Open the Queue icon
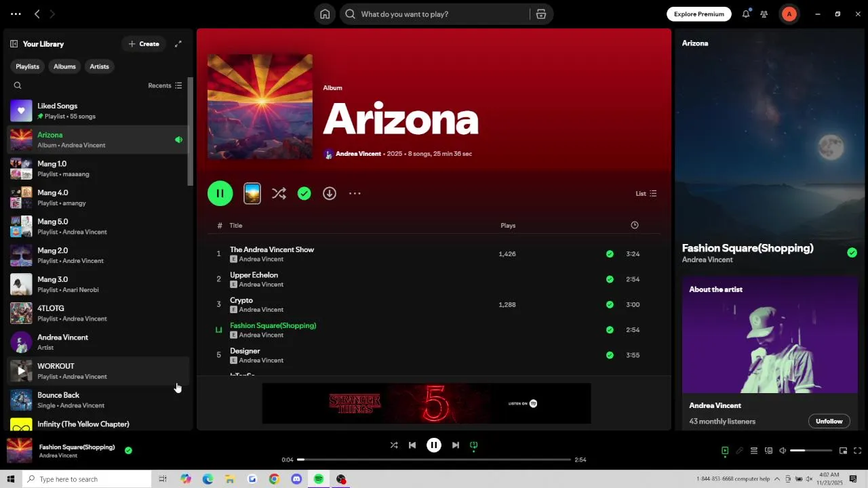This screenshot has height=488, width=868. tap(753, 451)
